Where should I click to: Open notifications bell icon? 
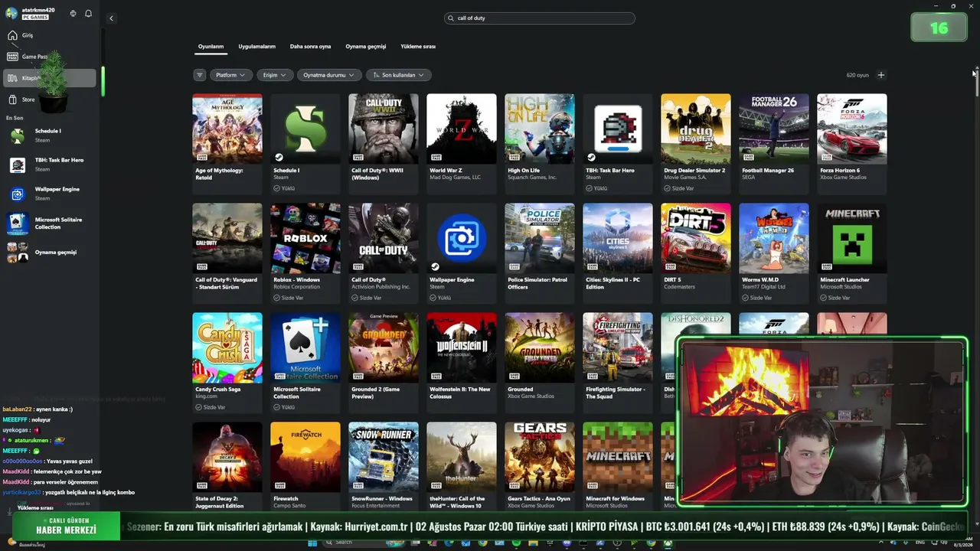pyautogui.click(x=88, y=13)
